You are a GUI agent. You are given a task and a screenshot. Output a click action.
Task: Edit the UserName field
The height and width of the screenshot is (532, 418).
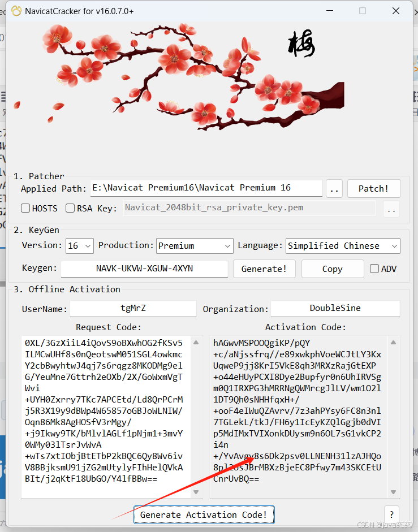point(133,309)
